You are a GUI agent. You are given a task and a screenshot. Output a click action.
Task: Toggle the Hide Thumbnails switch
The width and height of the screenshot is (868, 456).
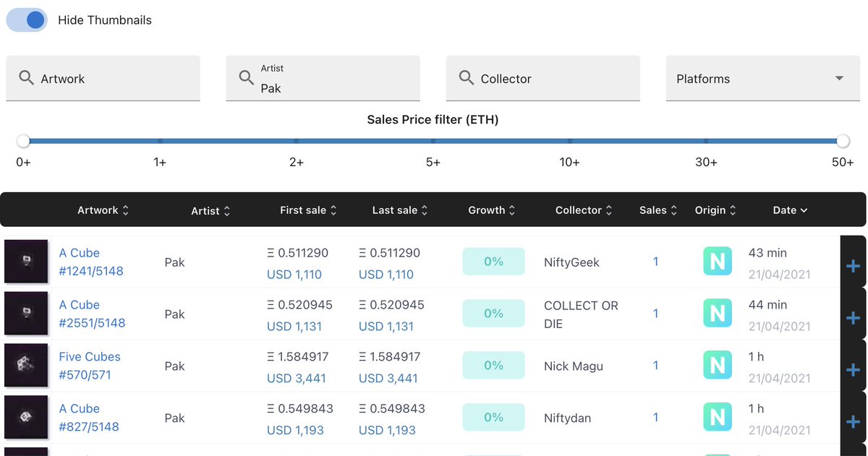pyautogui.click(x=27, y=20)
